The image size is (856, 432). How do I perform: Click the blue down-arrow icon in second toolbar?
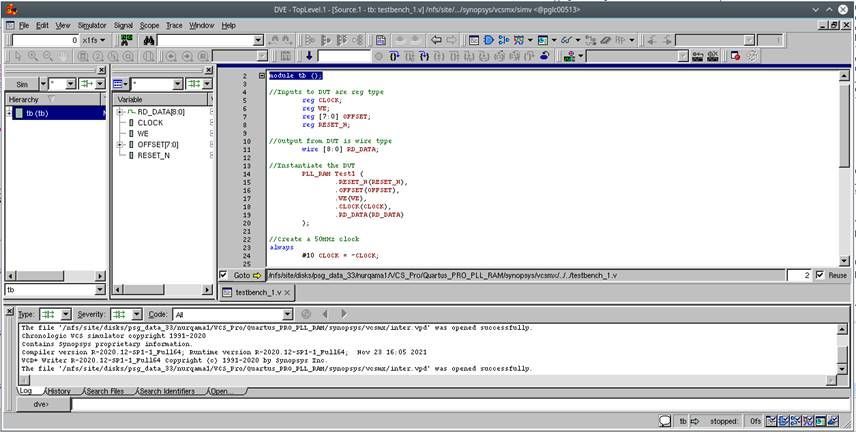[309, 56]
